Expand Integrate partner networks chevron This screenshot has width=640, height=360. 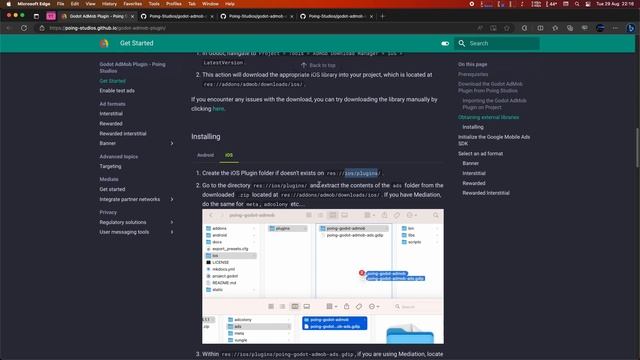click(172, 200)
